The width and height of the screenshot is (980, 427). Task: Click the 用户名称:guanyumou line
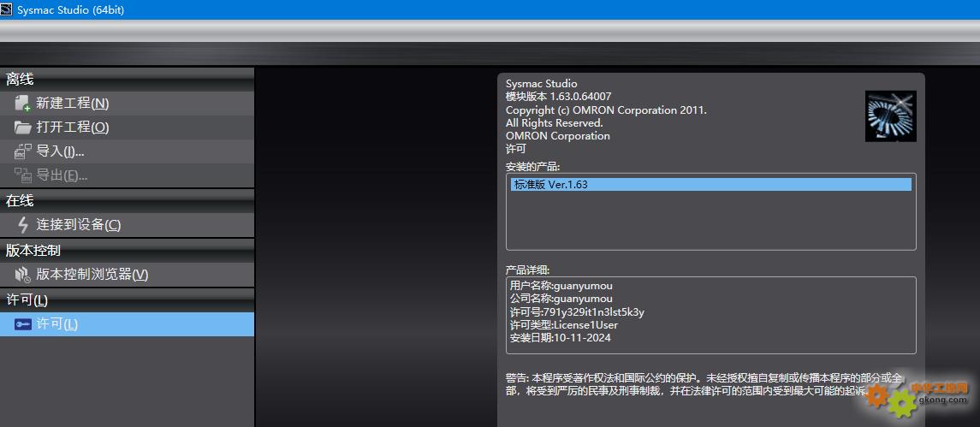(x=561, y=286)
